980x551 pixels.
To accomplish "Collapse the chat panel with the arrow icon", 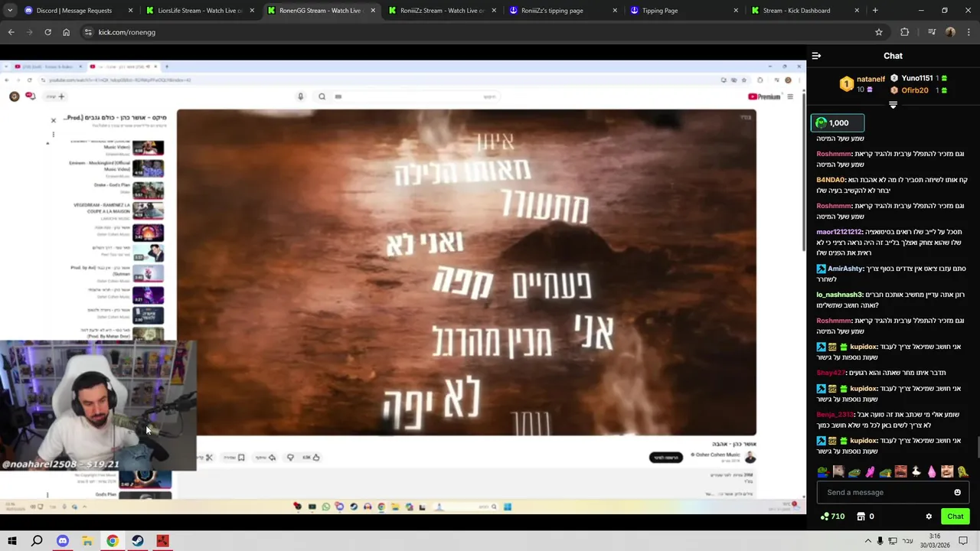I will [816, 56].
